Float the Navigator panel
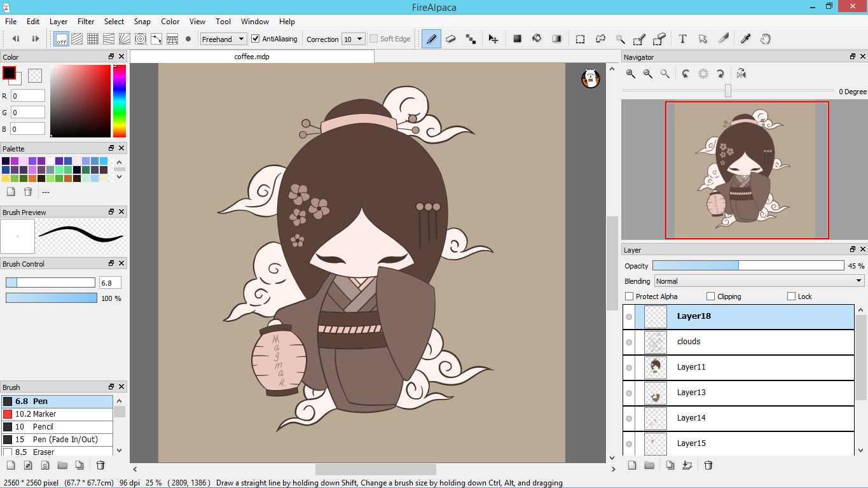The height and width of the screenshot is (488, 868). (x=853, y=57)
